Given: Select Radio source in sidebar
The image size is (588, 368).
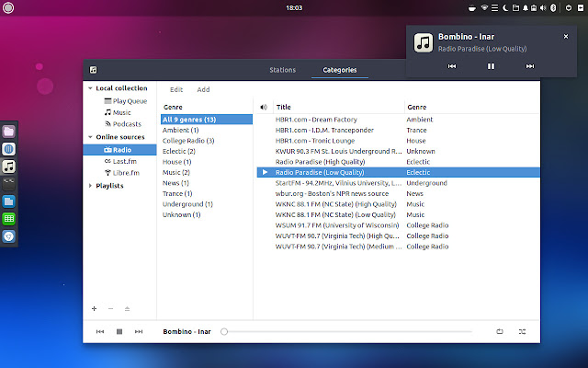Looking at the screenshot, I should tap(119, 150).
